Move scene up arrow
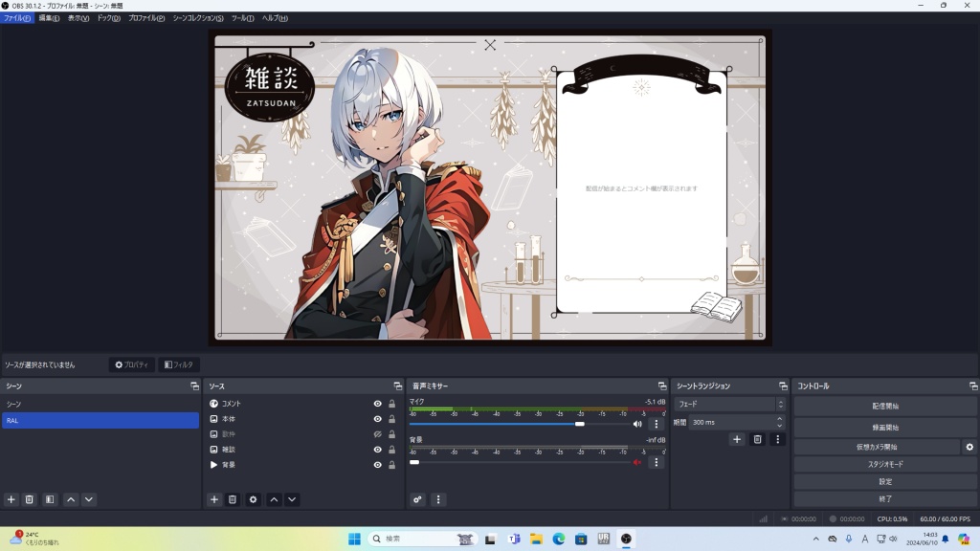 71,499
